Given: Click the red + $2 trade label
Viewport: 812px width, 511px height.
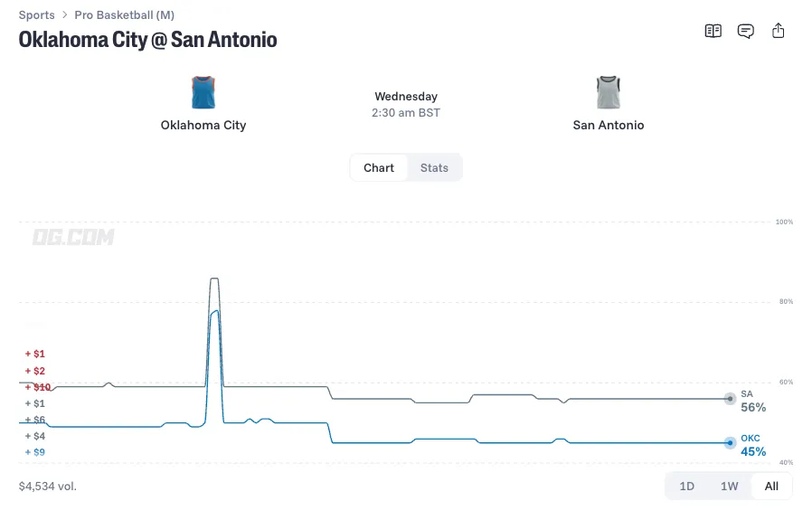Looking at the screenshot, I should [x=34, y=371].
